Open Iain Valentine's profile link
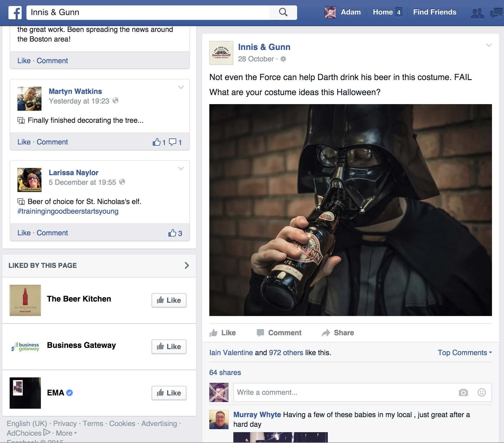This screenshot has height=443, width=504. [x=231, y=353]
